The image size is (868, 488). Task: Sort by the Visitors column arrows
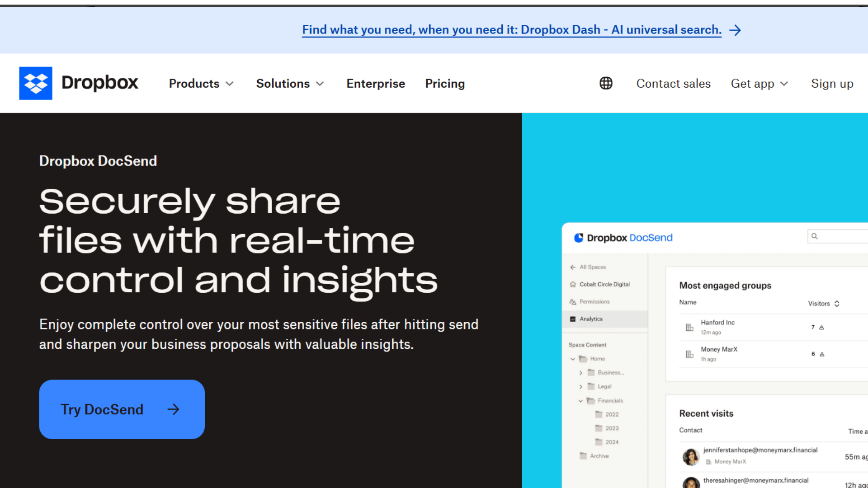(837, 304)
